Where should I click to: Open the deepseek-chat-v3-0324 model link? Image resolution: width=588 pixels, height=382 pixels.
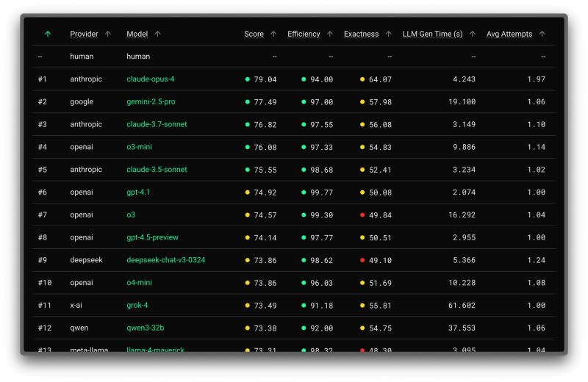[166, 260]
